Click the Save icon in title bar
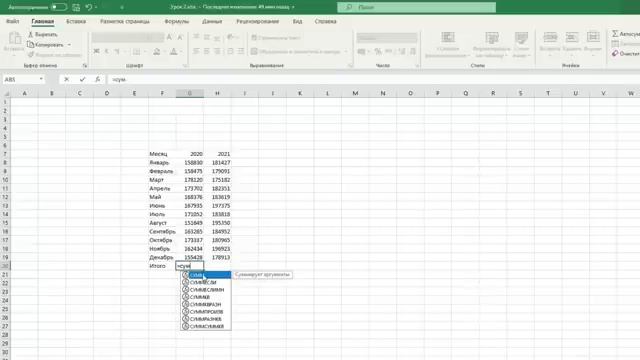 [76, 7]
